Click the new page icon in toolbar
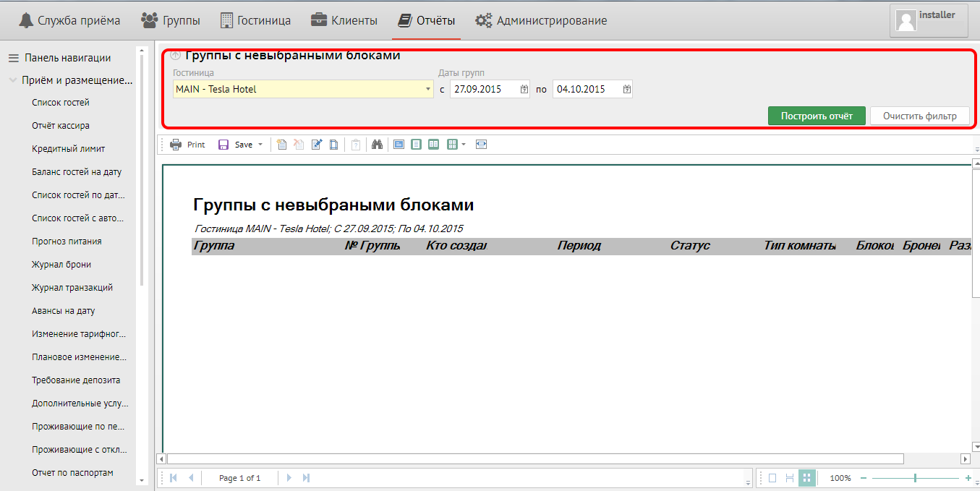Viewport: 980px width, 491px height. coord(281,145)
